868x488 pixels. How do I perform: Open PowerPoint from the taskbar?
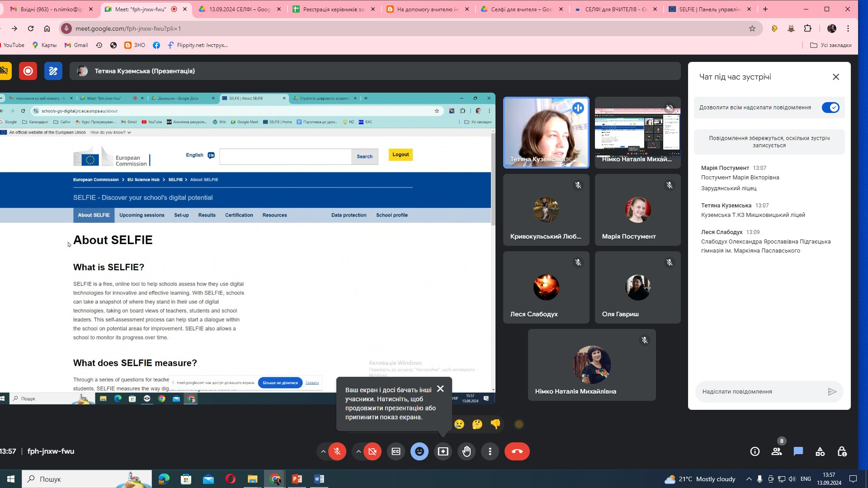tap(297, 479)
